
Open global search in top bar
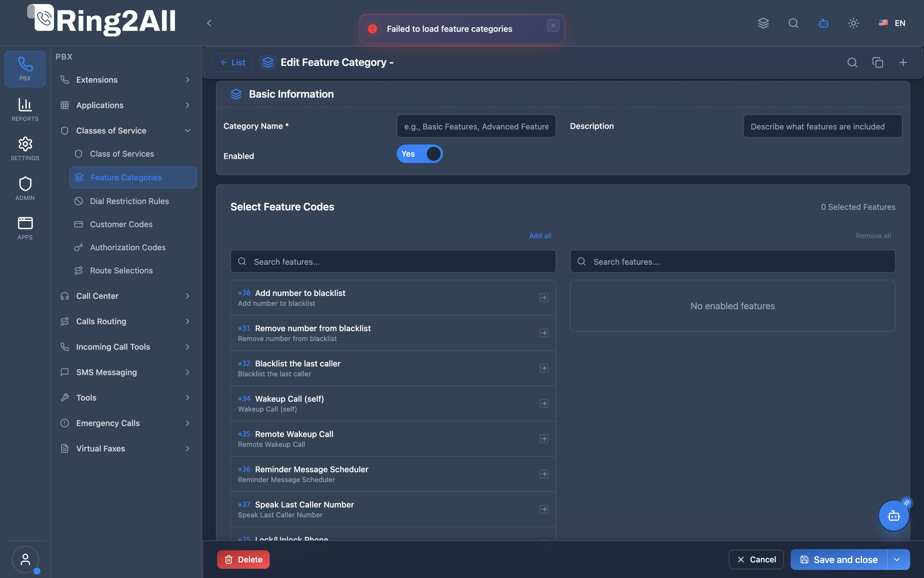point(793,23)
